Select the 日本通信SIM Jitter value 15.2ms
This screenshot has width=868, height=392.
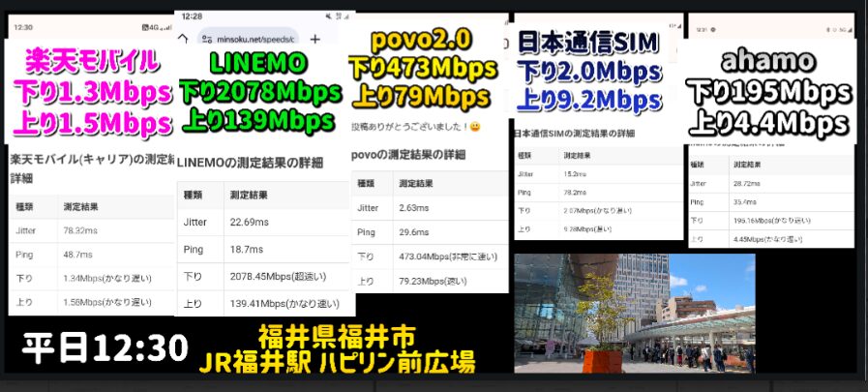(x=575, y=174)
